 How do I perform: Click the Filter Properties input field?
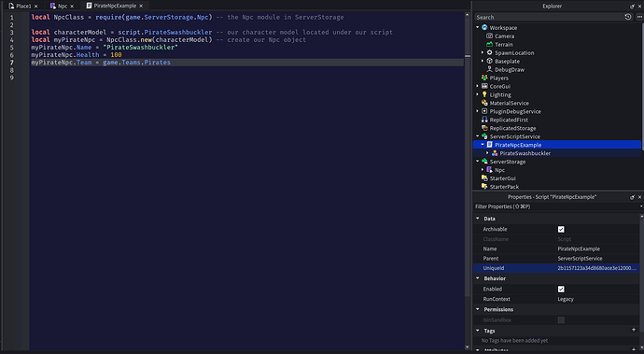pyautogui.click(x=556, y=206)
